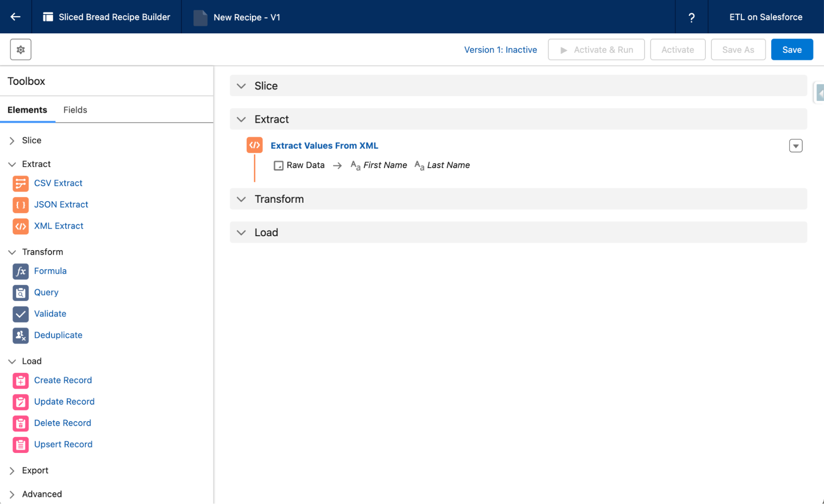This screenshot has width=824, height=504.
Task: Open the Extract Values From XML link
Action: pyautogui.click(x=324, y=146)
